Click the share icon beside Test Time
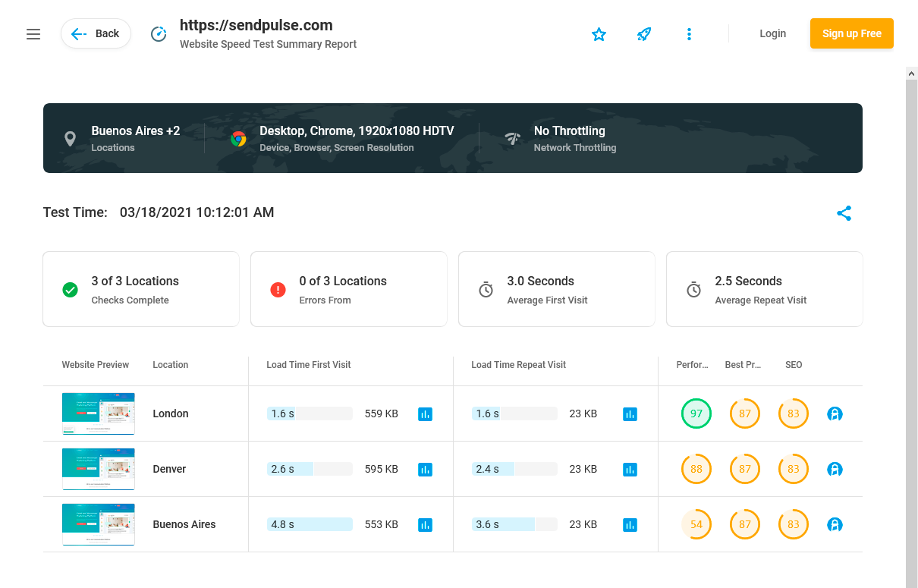Screen dimensions: 918x588 pos(844,213)
